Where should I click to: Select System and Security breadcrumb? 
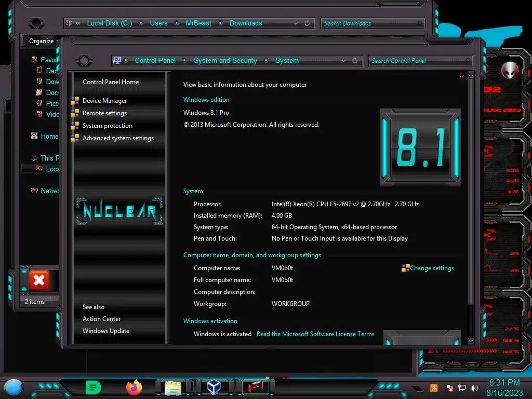[225, 60]
